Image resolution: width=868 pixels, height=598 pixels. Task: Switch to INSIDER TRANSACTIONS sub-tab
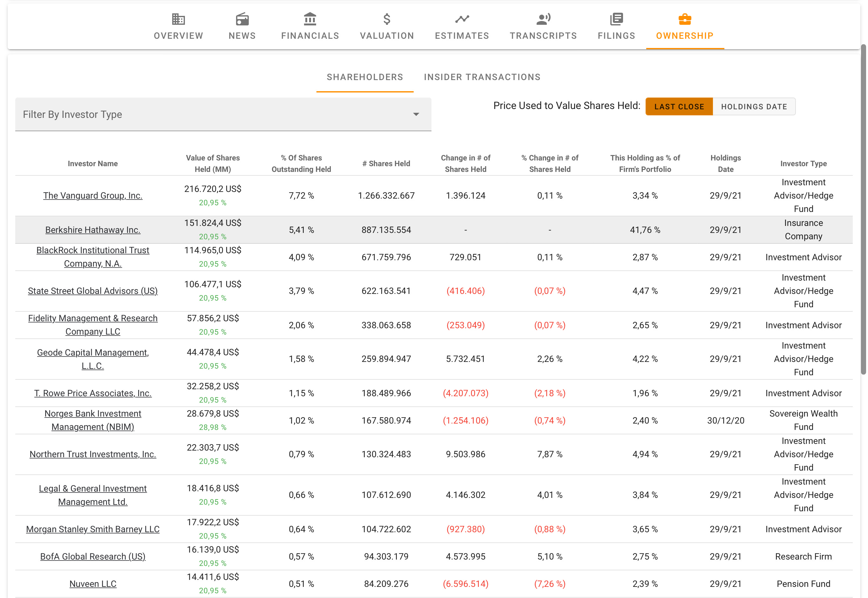coord(482,77)
